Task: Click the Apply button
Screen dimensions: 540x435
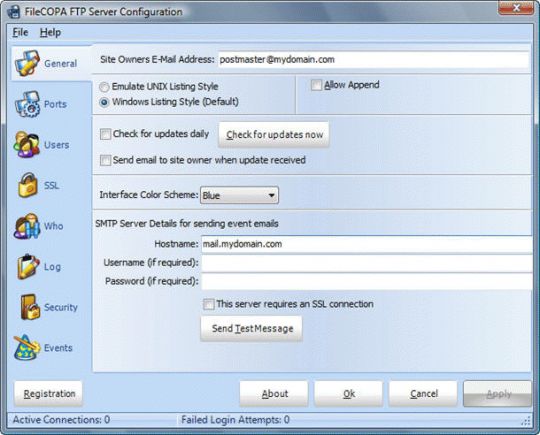Action: (498, 394)
